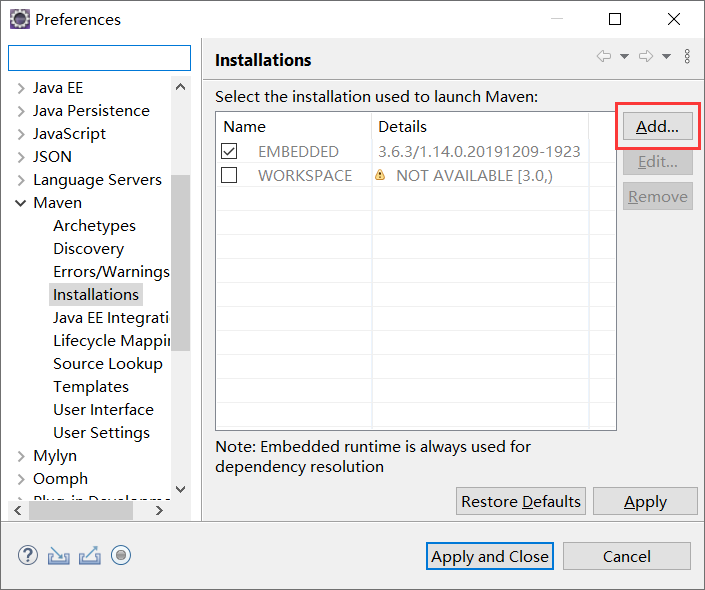705x590 pixels.
Task: Click the Help question mark icon
Action: coord(28,555)
